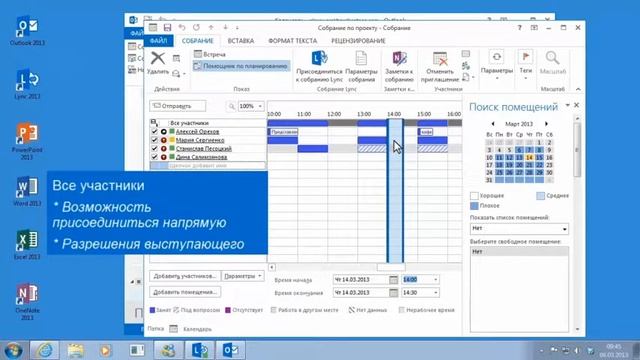Click the check names icon in Участники group
The image size is (640, 360).
(x=466, y=65)
